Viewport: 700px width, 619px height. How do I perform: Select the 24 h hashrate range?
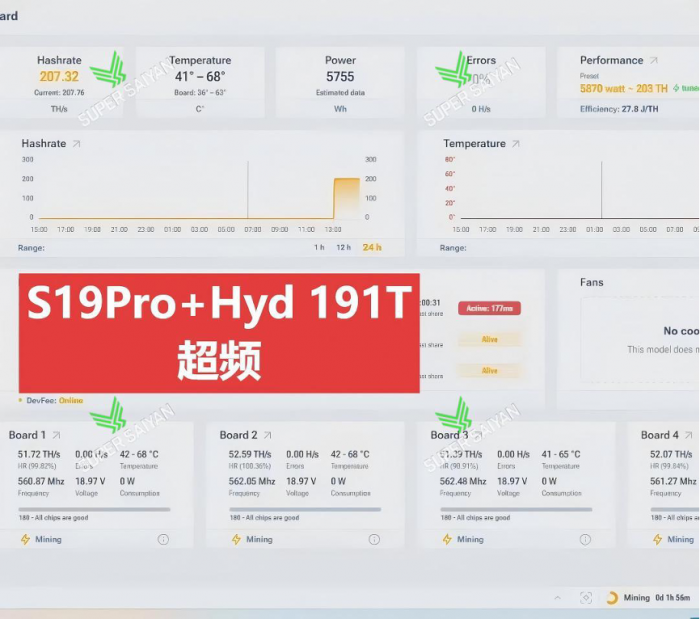click(372, 247)
